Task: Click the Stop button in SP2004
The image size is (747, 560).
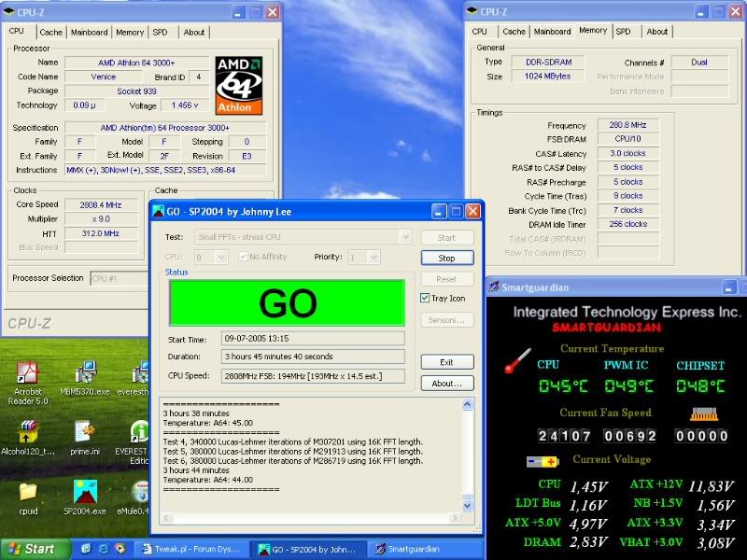Action: click(x=447, y=258)
